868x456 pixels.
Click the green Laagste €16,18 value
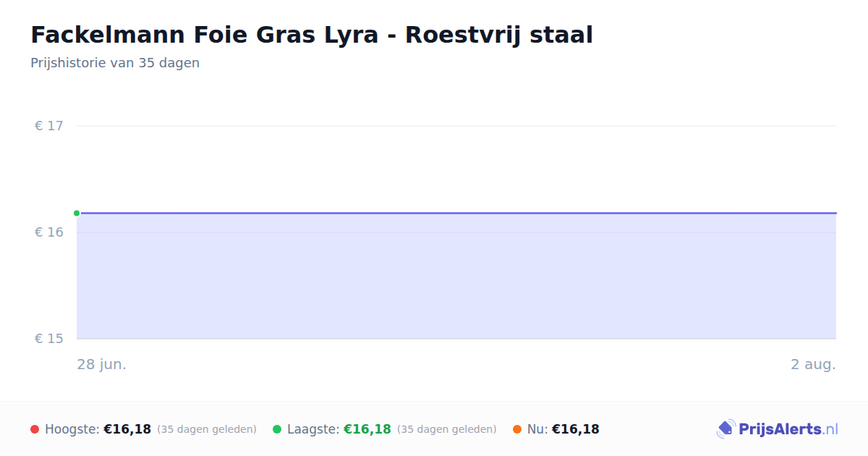367,429
